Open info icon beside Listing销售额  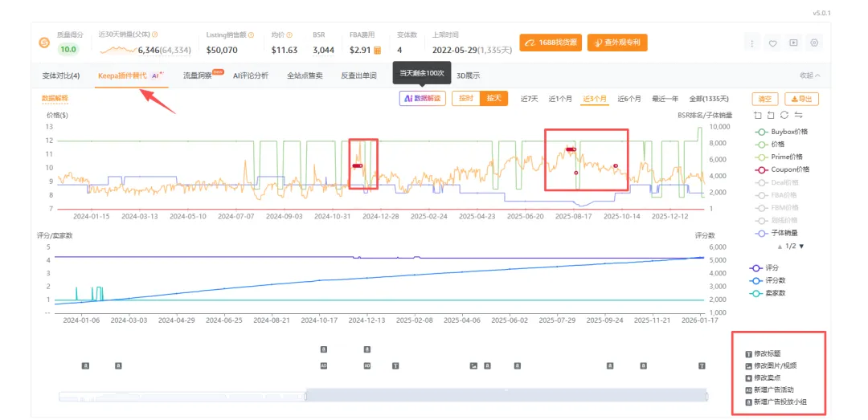[x=252, y=35]
